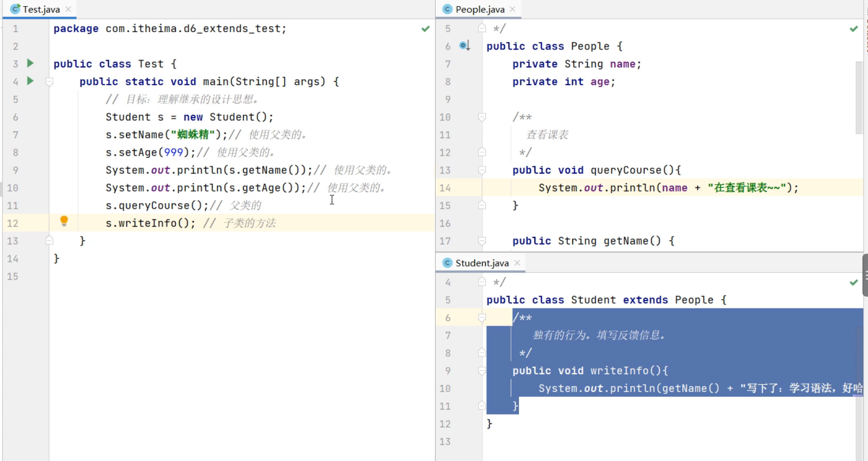Close the Test.java tab

(x=68, y=9)
